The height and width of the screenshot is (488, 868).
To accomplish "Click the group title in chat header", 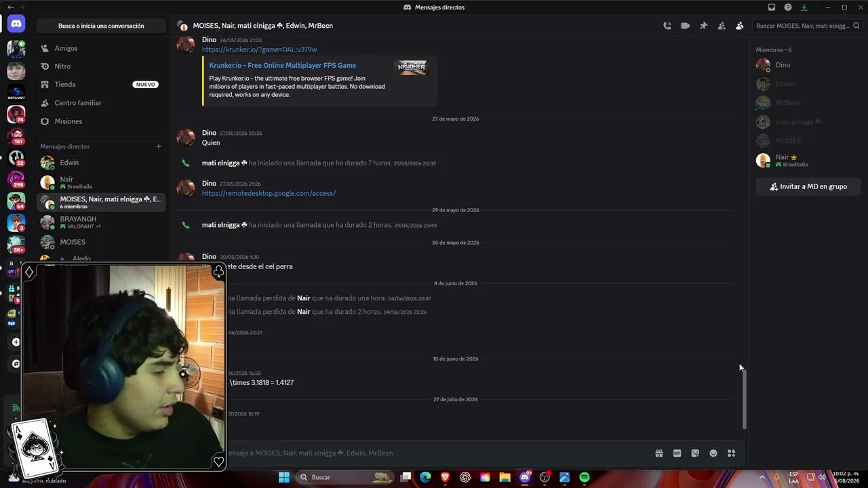I will coord(262,26).
